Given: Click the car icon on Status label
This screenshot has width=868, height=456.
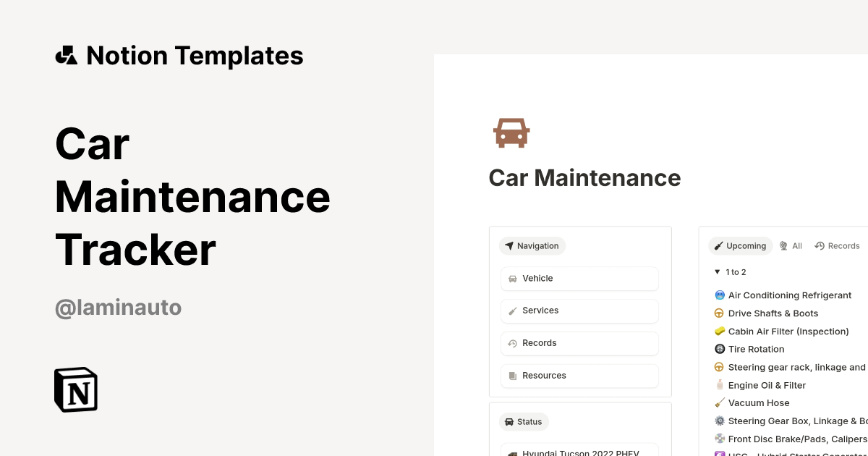Looking at the screenshot, I should [x=509, y=422].
